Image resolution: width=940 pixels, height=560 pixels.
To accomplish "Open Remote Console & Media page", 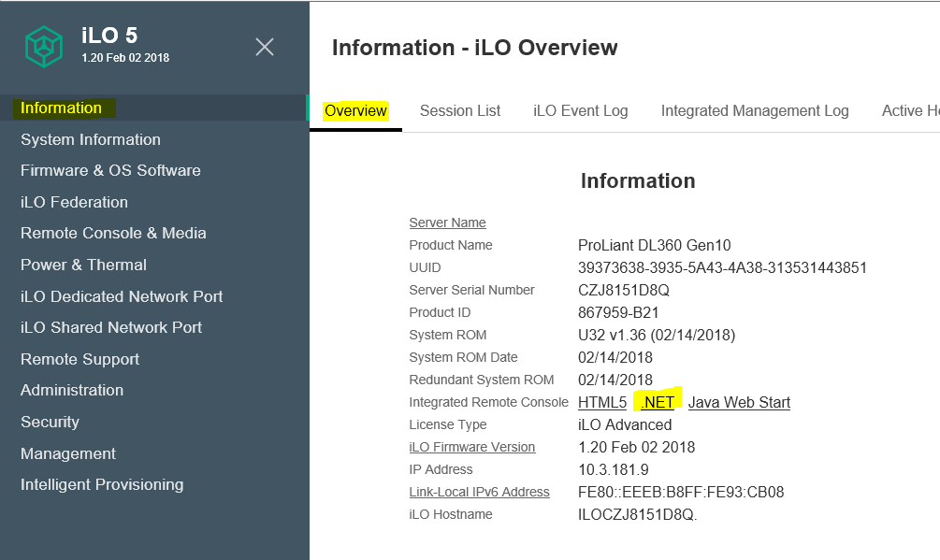I will click(x=113, y=233).
